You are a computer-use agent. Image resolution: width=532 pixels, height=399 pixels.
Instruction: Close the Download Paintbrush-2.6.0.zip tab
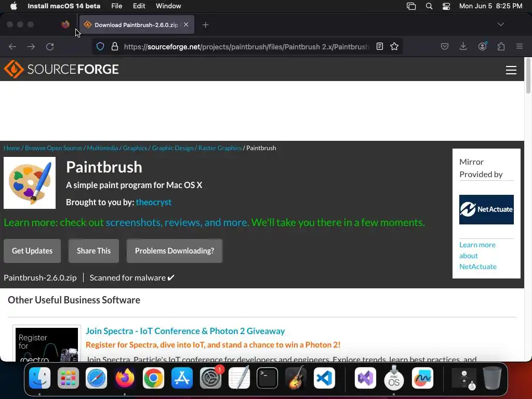[x=186, y=24]
